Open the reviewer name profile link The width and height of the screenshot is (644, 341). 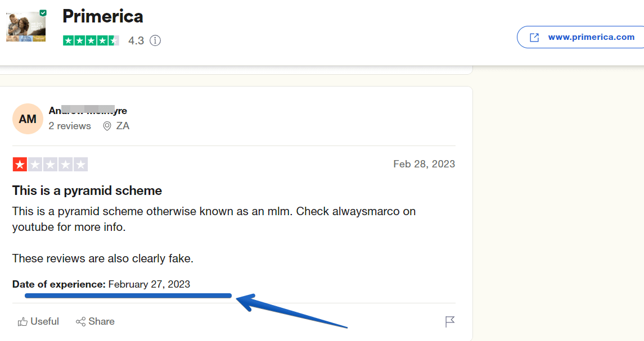[88, 111]
